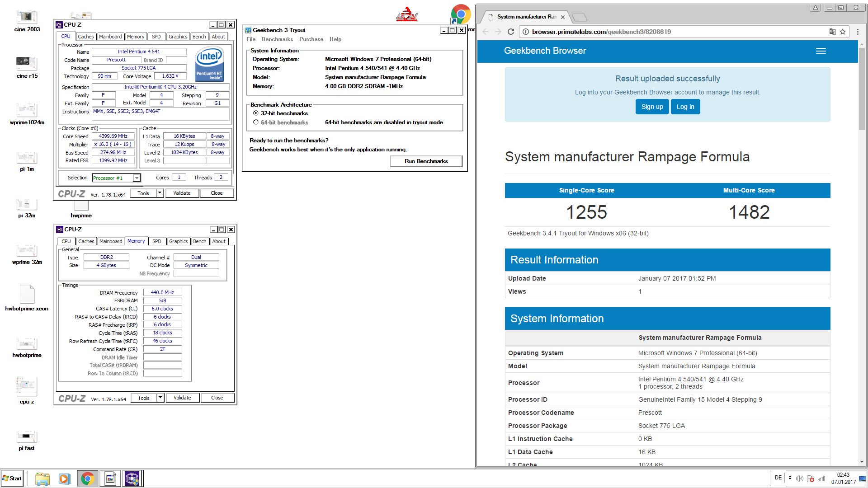The width and height of the screenshot is (868, 488).
Task: Click Tools button in upper CPU-Z
Action: (143, 193)
